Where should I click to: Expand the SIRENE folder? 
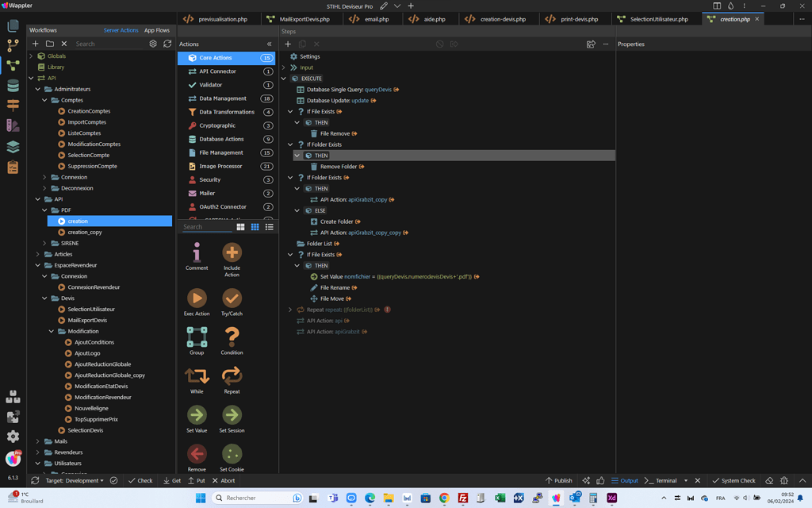44,243
